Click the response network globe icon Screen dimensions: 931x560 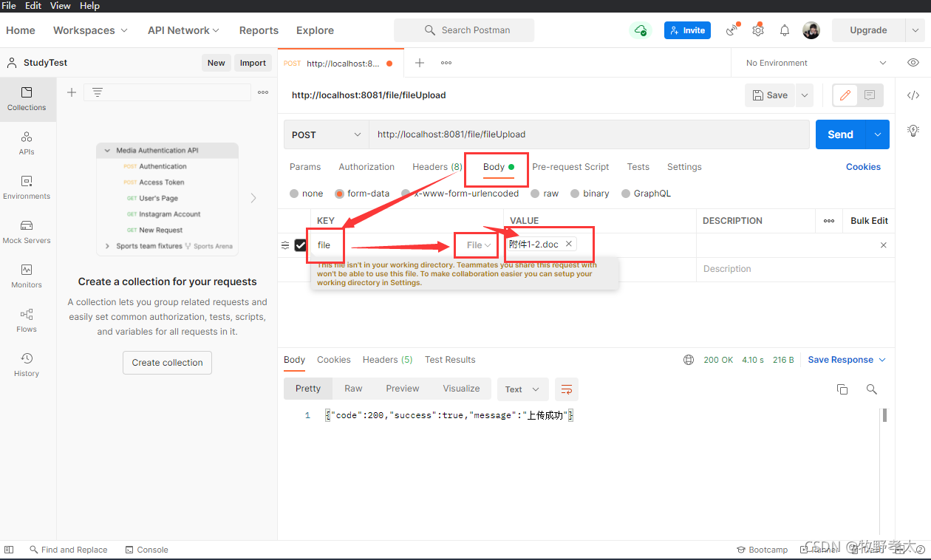click(x=689, y=360)
